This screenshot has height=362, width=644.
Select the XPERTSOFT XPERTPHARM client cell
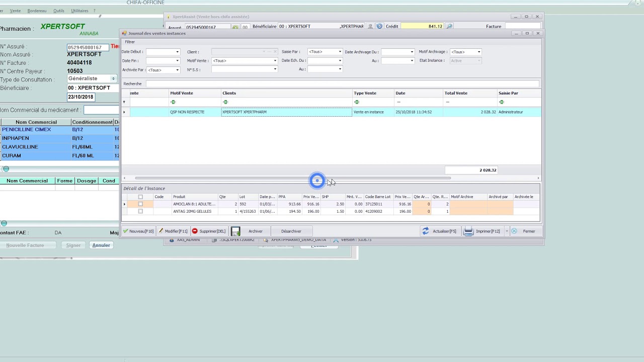287,112
